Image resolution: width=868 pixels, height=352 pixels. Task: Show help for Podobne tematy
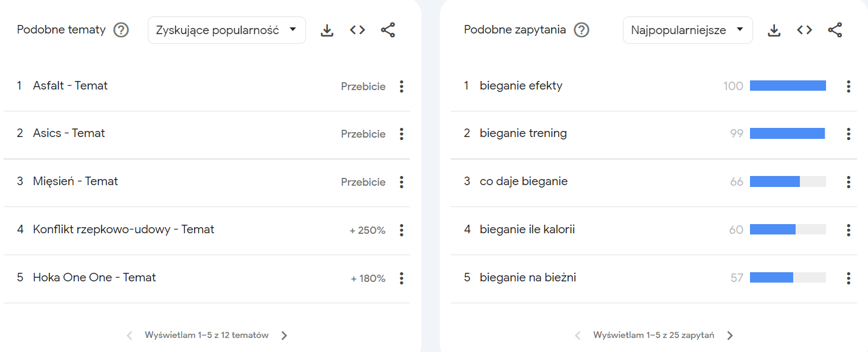pyautogui.click(x=122, y=30)
